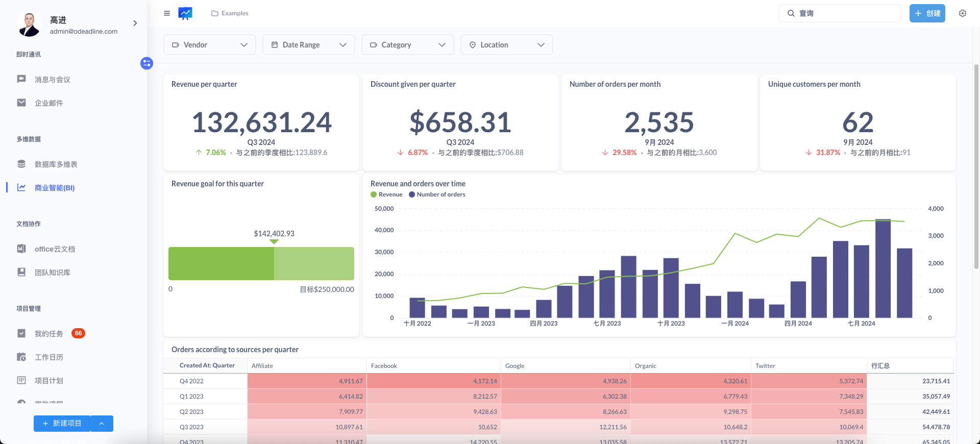Expand the Date Range filter dropdown
The image size is (980, 444).
tap(309, 45)
